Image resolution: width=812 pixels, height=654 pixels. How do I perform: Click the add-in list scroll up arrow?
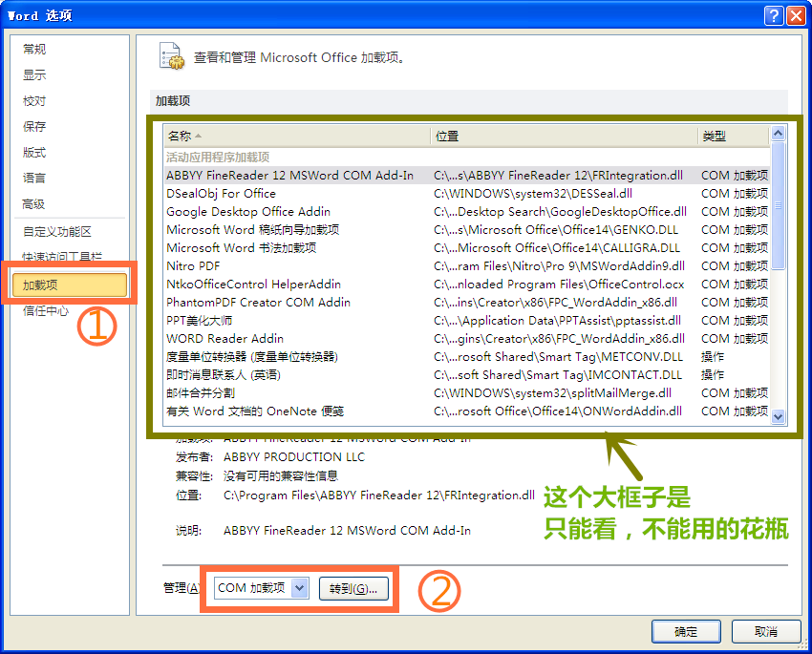[x=778, y=134]
